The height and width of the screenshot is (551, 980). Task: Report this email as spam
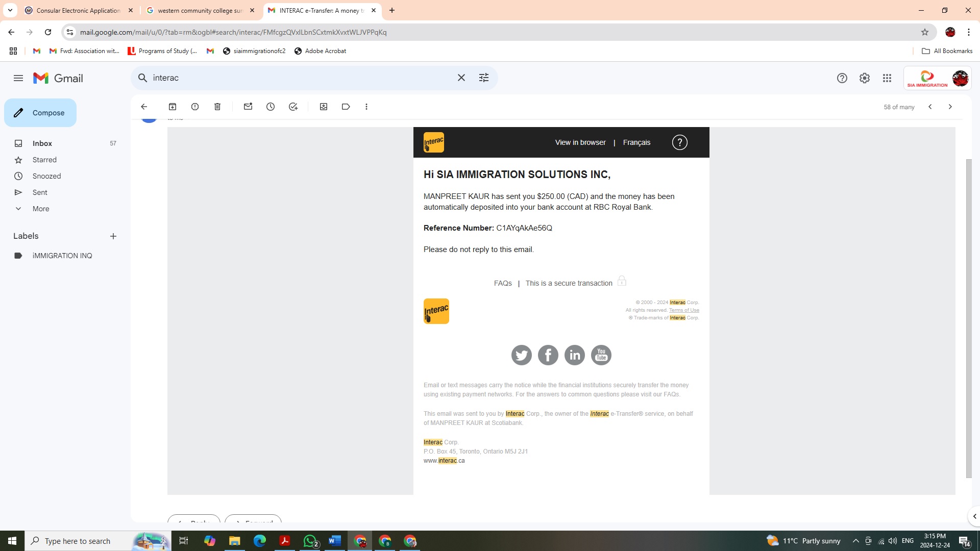tap(195, 107)
